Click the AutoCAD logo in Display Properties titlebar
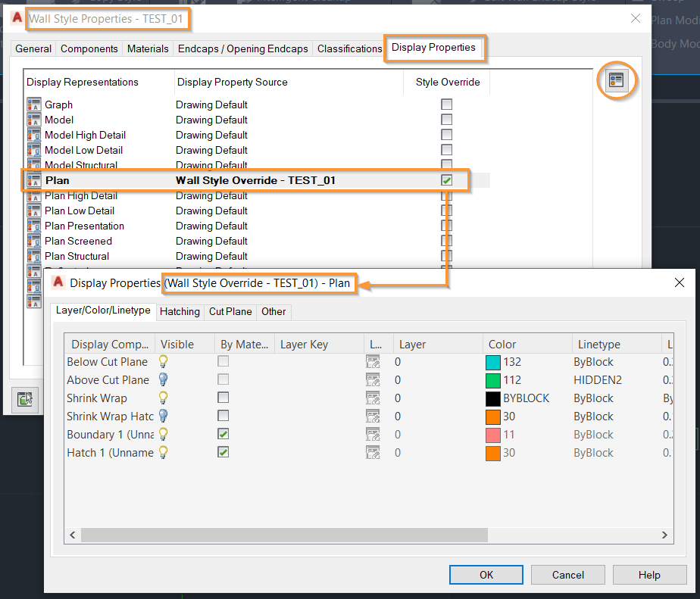This screenshot has width=700, height=599. coord(58,282)
